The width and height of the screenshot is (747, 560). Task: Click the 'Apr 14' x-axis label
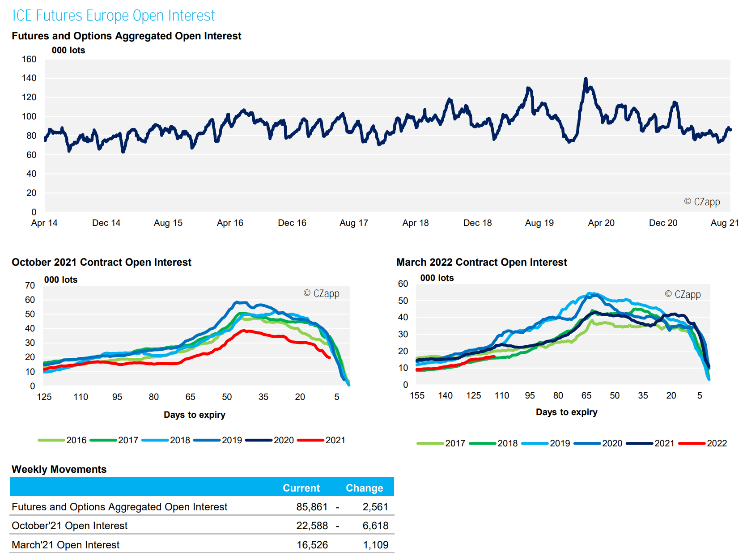pos(44,223)
